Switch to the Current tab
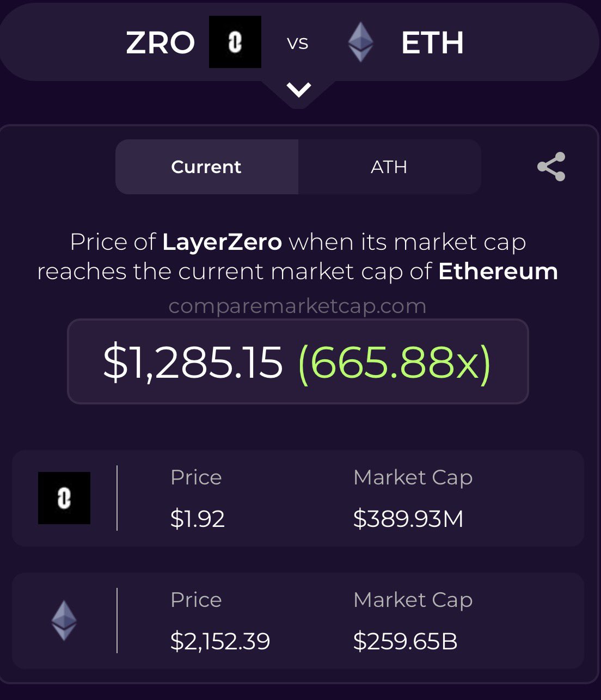Viewport: 601px width, 700px height. (206, 167)
